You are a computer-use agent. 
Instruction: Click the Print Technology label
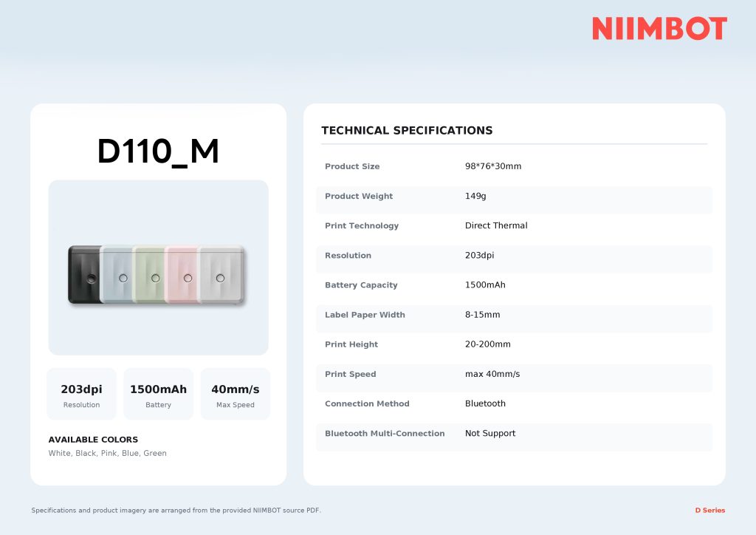(x=362, y=226)
